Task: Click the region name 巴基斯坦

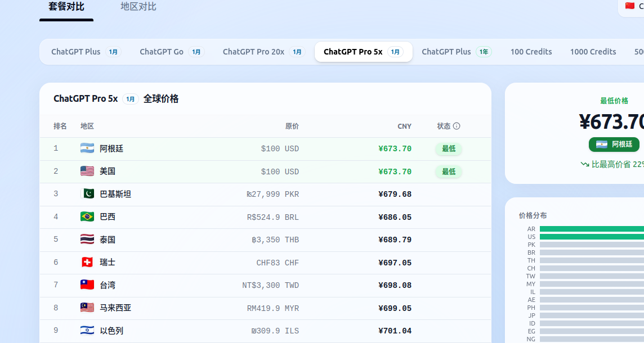Action: pyautogui.click(x=115, y=194)
